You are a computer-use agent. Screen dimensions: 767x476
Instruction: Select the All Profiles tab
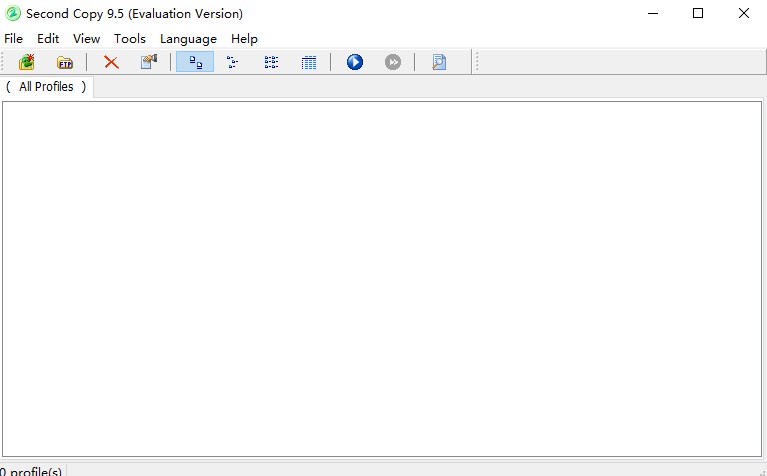point(46,87)
